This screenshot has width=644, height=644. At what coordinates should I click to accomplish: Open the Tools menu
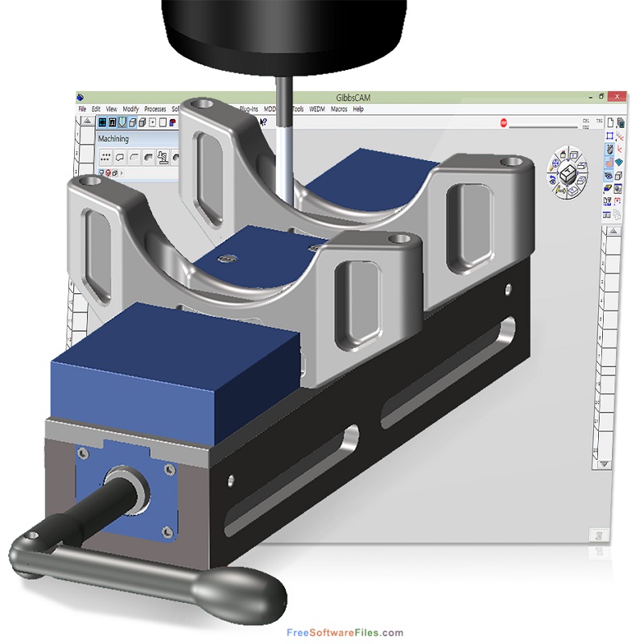298,109
